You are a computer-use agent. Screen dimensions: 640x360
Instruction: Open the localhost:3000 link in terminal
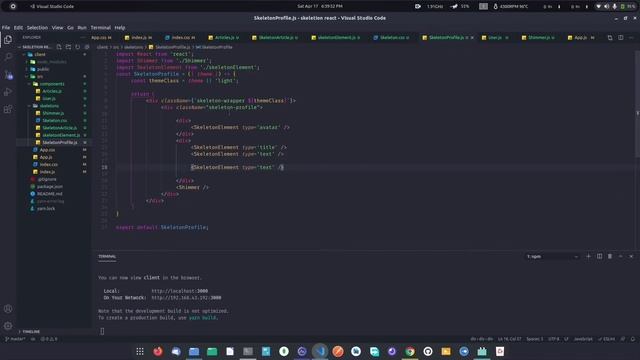[180, 291]
